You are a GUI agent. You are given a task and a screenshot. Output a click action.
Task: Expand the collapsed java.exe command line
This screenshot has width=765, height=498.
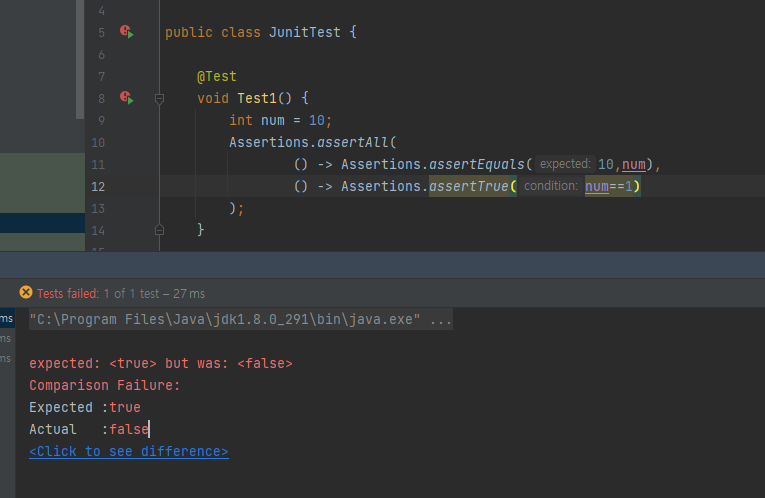pos(241,319)
